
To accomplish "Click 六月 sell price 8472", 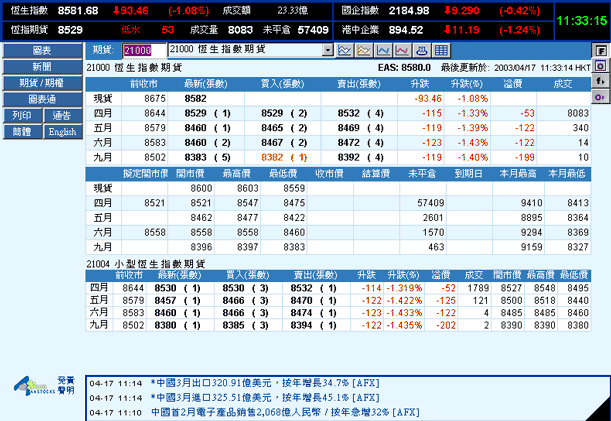I will click(x=349, y=143).
